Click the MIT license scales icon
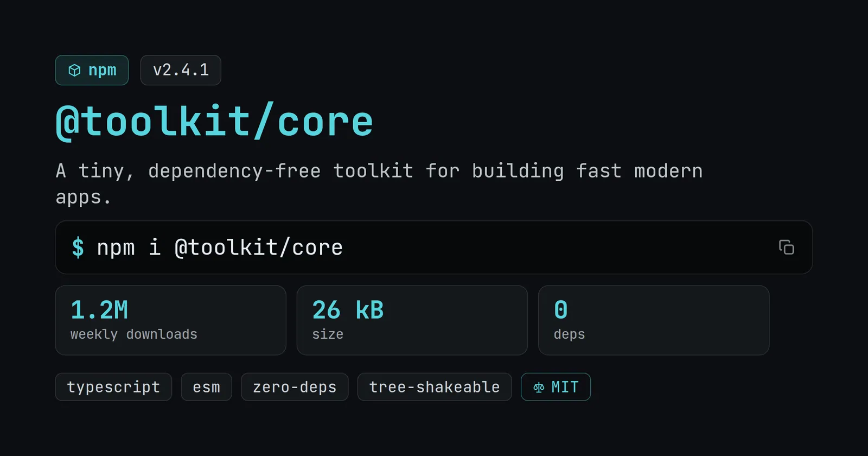Screen dimensions: 868x456 (x=539, y=387)
